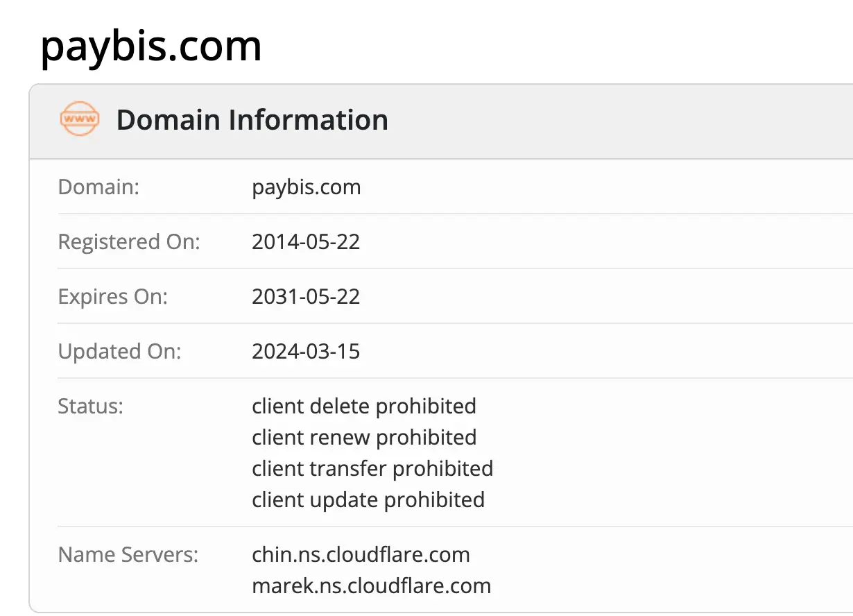Click chin.ns.cloudflare.com name server
The image size is (853, 616).
[x=361, y=554]
